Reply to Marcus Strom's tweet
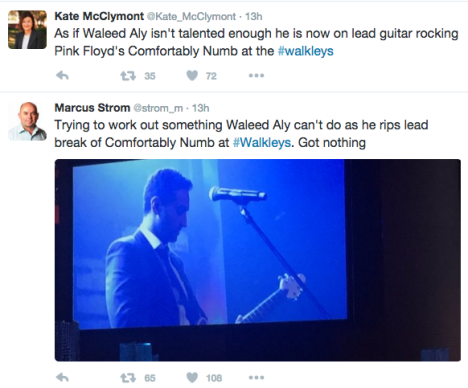This screenshot has width=468, height=388. tap(62, 378)
